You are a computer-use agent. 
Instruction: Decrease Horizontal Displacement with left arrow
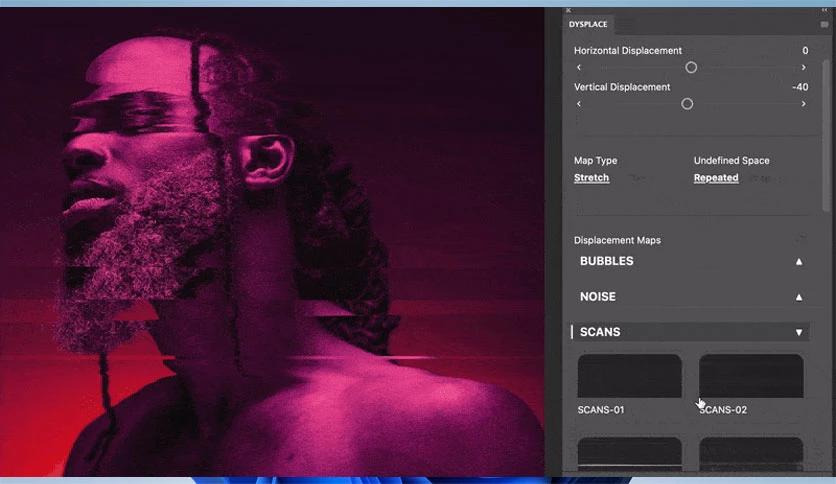coord(579,68)
